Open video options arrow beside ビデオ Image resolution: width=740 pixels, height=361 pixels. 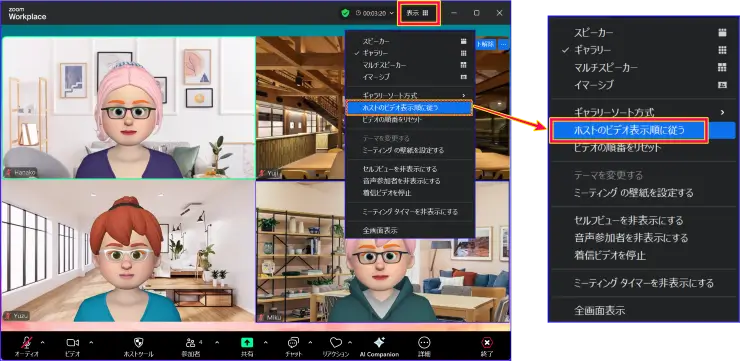click(x=91, y=342)
